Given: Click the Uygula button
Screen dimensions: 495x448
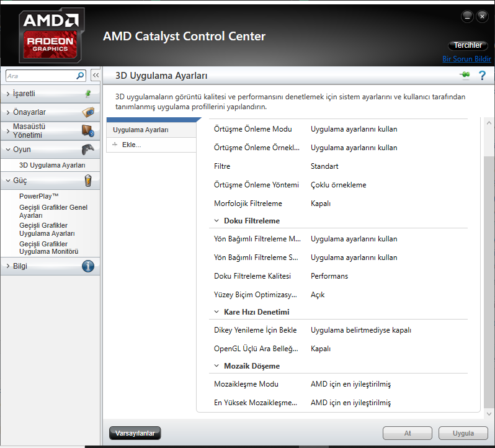Looking at the screenshot, I should pos(463,433).
